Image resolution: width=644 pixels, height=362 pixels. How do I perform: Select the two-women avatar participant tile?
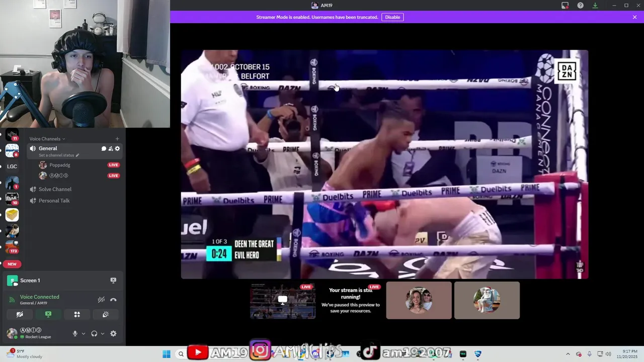pyautogui.click(x=419, y=300)
